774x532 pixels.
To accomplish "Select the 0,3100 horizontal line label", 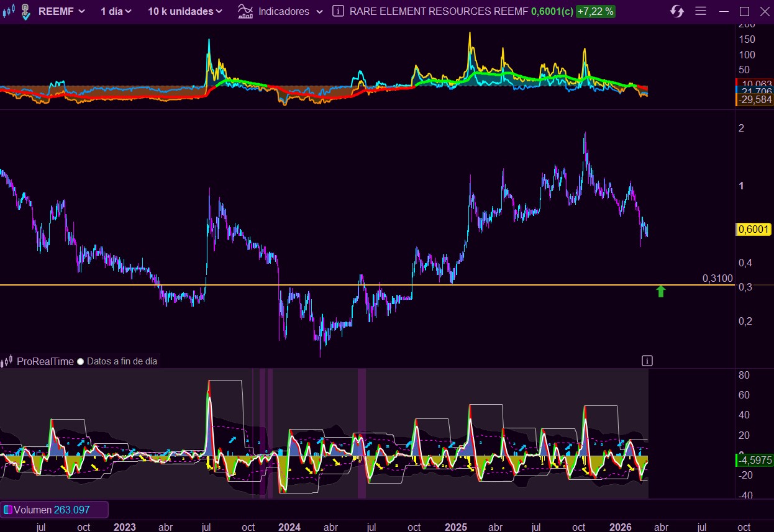I will coord(717,278).
